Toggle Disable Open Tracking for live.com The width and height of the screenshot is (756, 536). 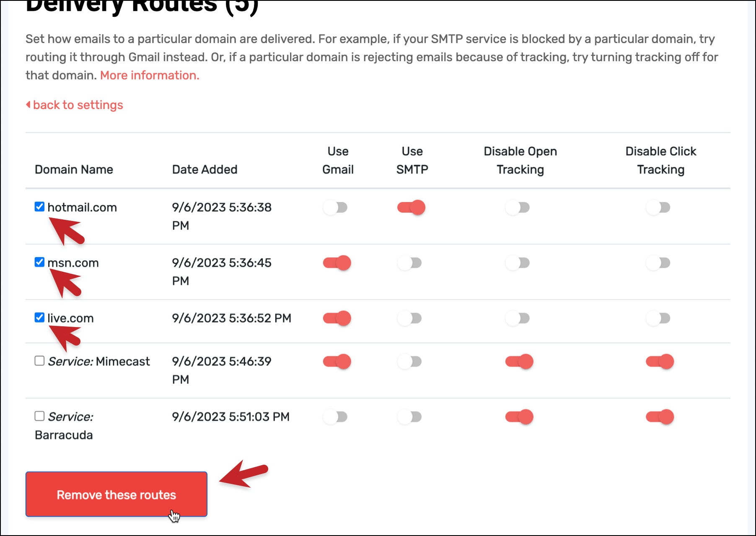[x=518, y=318]
